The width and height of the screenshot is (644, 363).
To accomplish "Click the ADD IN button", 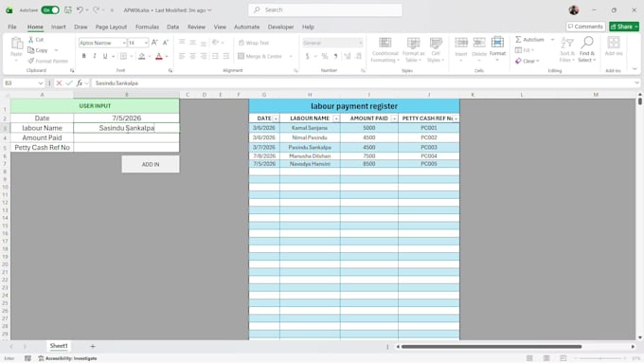I will pyautogui.click(x=151, y=164).
